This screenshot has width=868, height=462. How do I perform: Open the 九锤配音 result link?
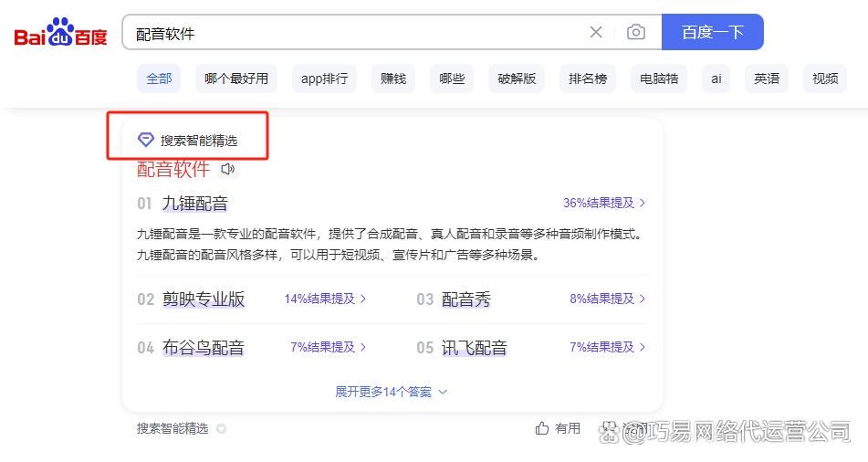click(195, 204)
